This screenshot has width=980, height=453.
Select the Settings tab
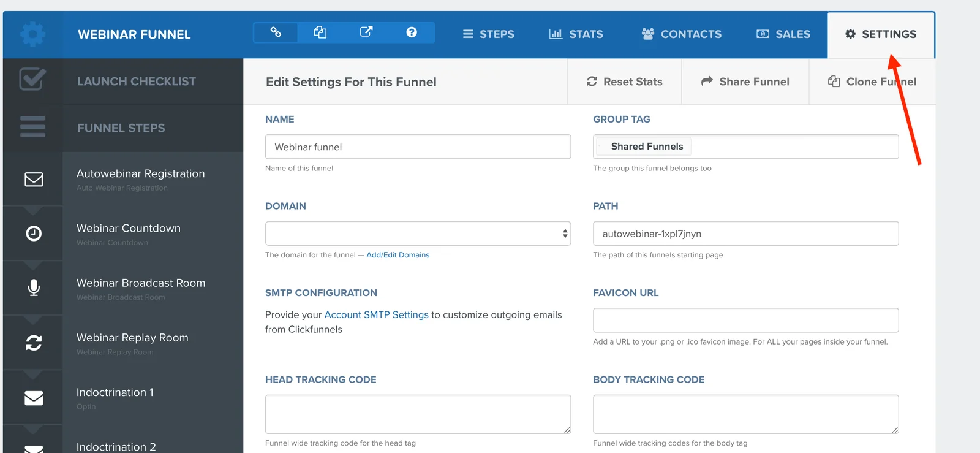(x=881, y=34)
